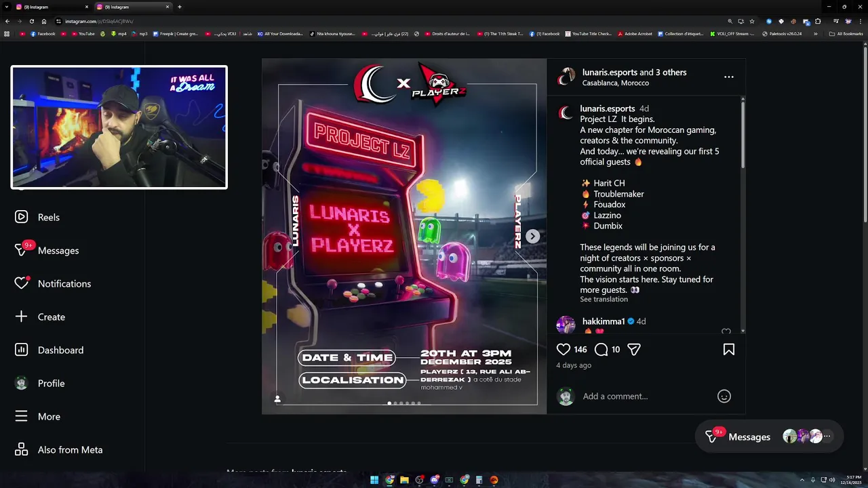Open the All Bookmarks folder
Screen dimensions: 868x488
click(x=846, y=33)
